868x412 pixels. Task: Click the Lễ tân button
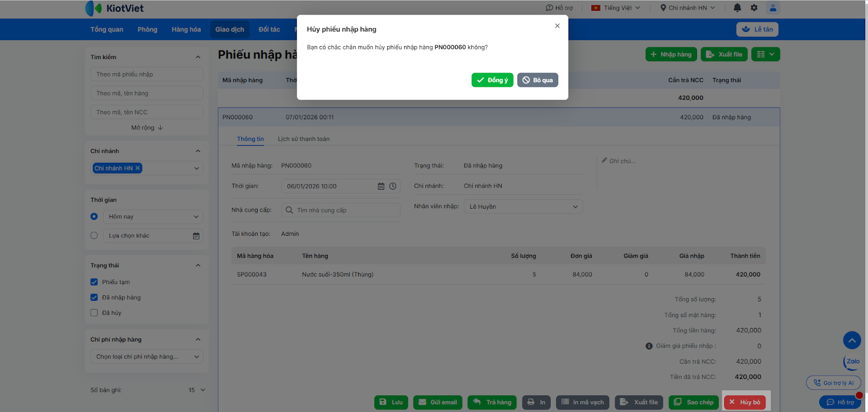click(757, 29)
